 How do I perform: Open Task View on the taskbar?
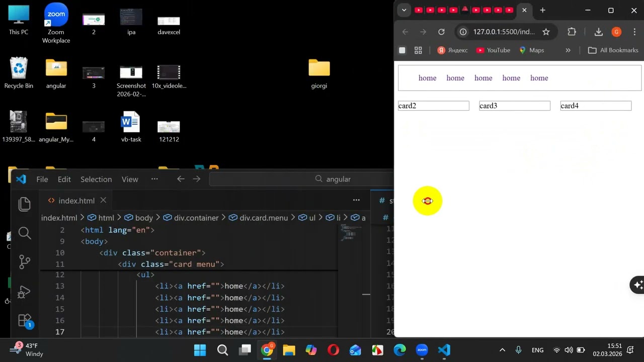coord(245,350)
